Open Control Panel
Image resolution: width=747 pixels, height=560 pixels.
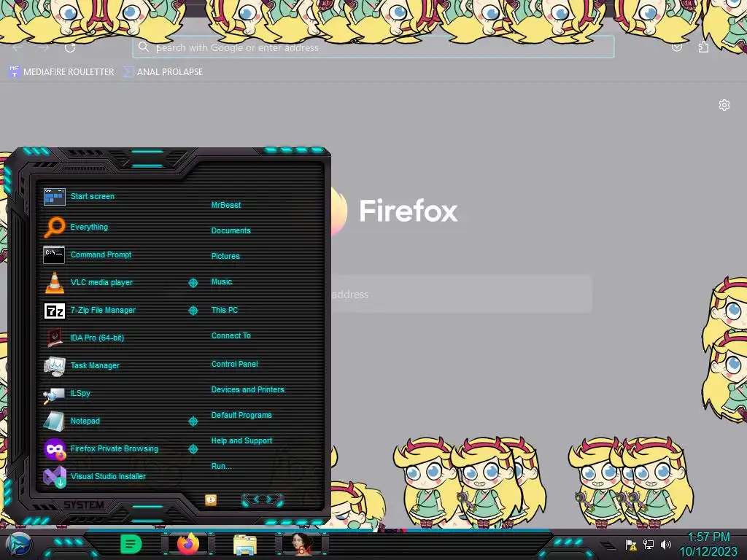234,364
